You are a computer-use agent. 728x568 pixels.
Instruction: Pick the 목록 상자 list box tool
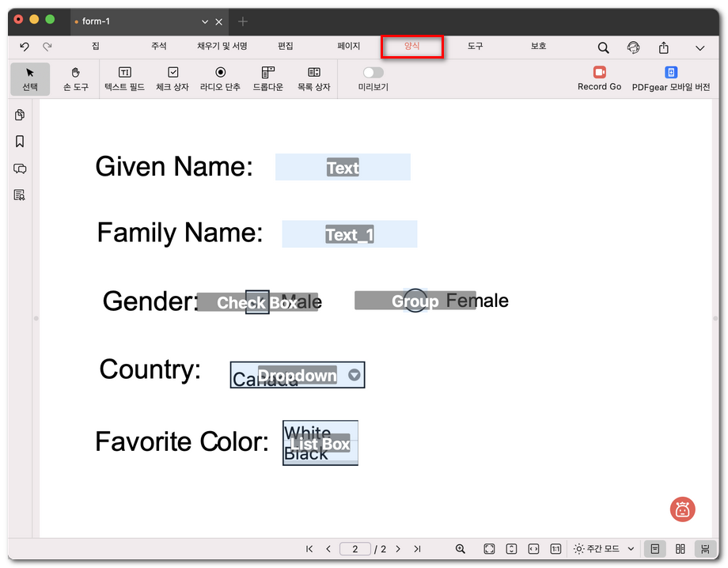tap(313, 79)
